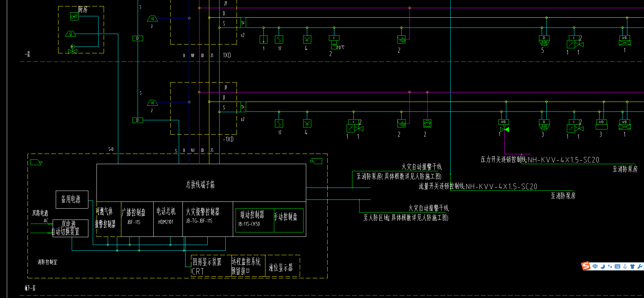Select the 备用电源 backup power block
Image resolution: width=644 pixels, height=298 pixels.
pos(72,199)
